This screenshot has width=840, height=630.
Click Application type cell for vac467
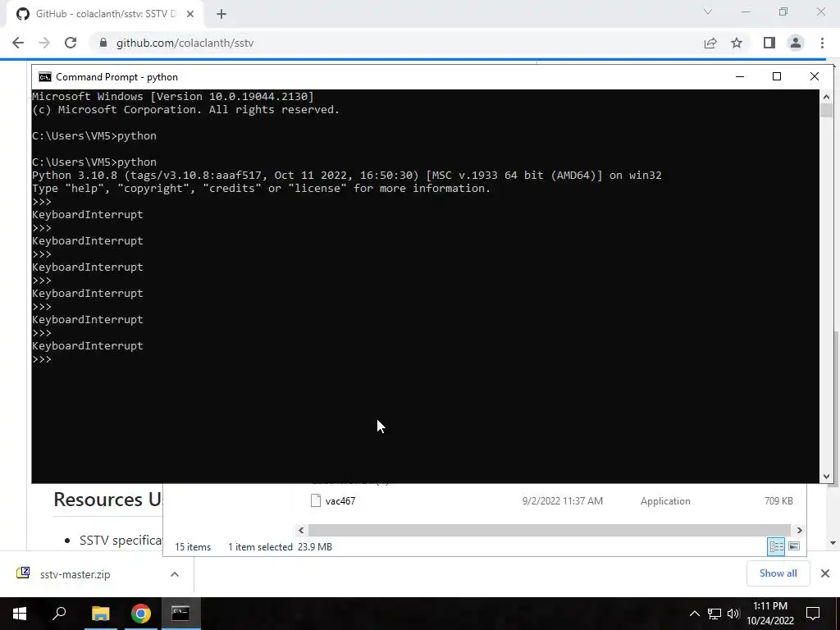coord(665,501)
